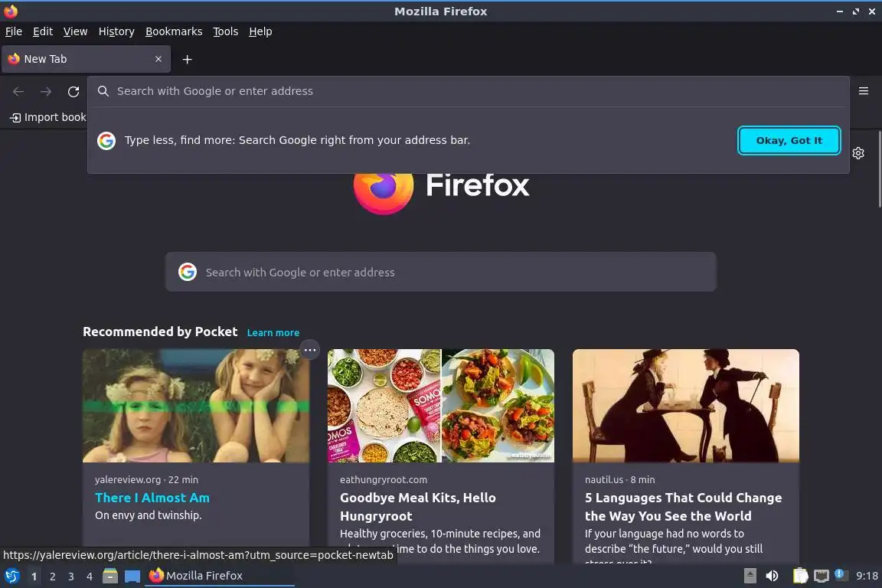
Task: Open a new tab with plus button
Action: pyautogui.click(x=188, y=59)
